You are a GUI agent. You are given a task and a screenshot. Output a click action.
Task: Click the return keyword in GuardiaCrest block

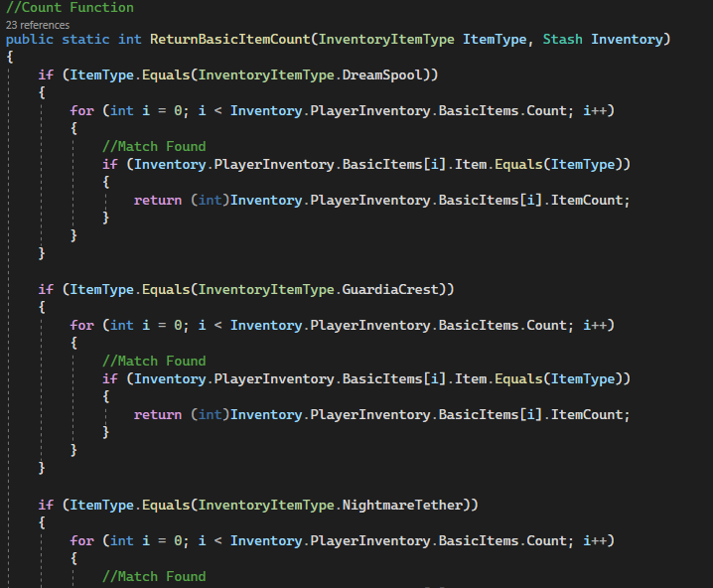158,415
